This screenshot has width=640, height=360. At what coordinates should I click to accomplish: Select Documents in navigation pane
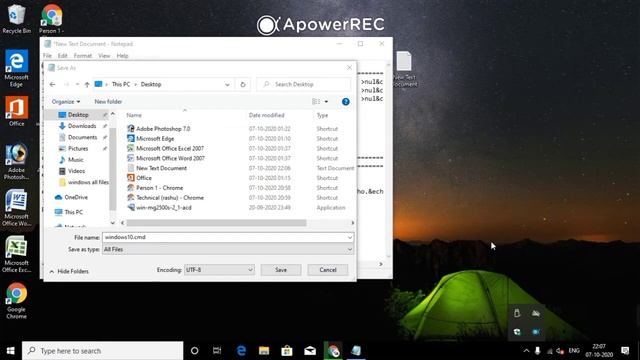click(82, 138)
